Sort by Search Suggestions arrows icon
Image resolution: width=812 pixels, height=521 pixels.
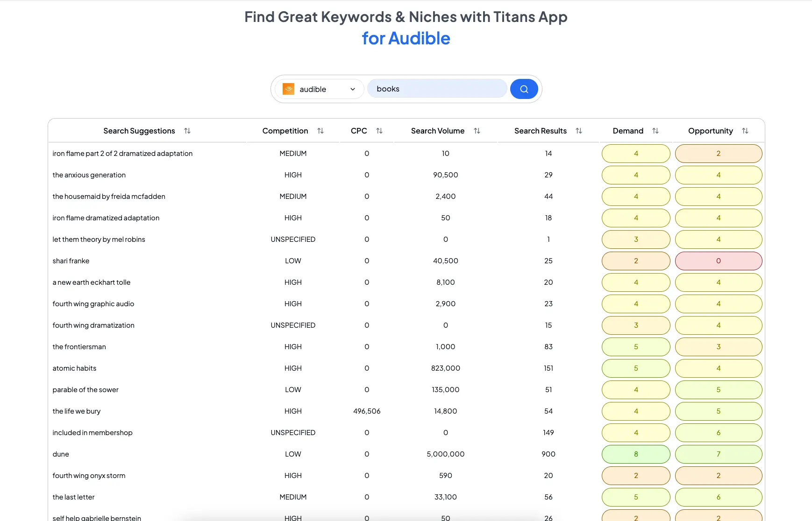tap(187, 131)
